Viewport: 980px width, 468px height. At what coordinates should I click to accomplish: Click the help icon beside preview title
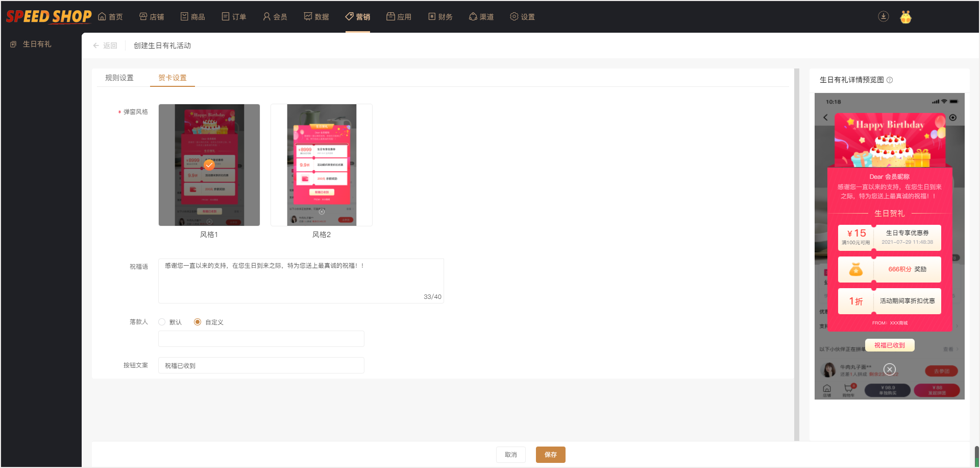pos(890,80)
